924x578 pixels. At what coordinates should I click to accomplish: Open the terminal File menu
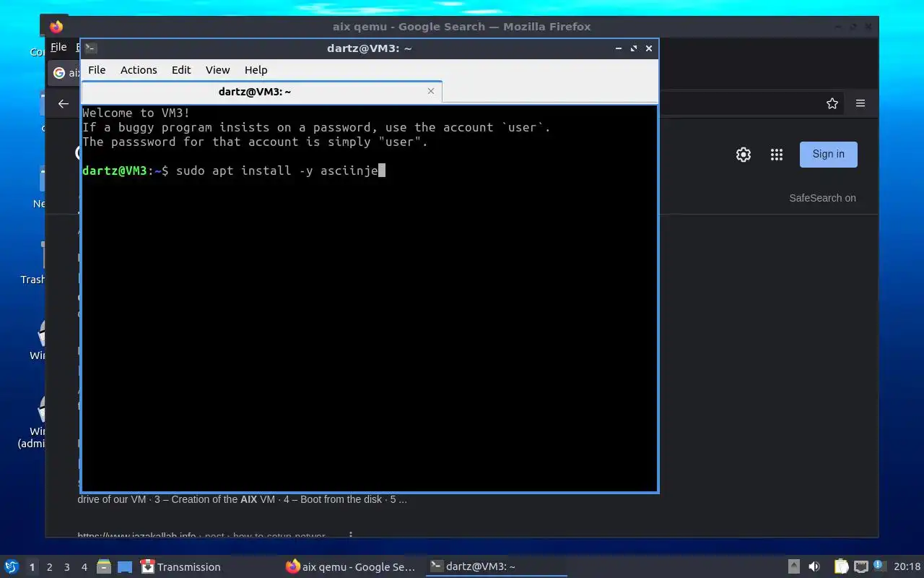tap(97, 70)
